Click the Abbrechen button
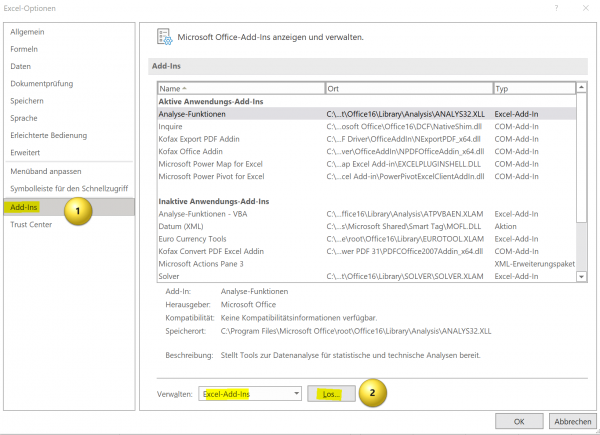Screen dimensions: 600x435 [572, 421]
